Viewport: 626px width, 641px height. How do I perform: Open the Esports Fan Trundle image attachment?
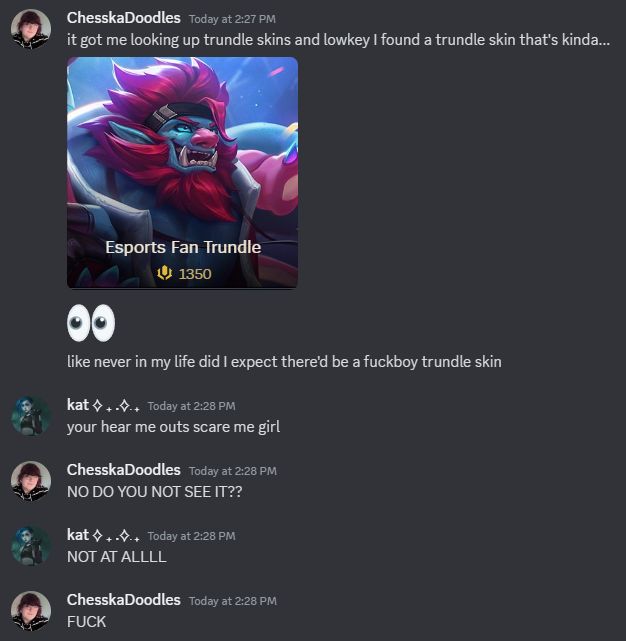(x=182, y=173)
